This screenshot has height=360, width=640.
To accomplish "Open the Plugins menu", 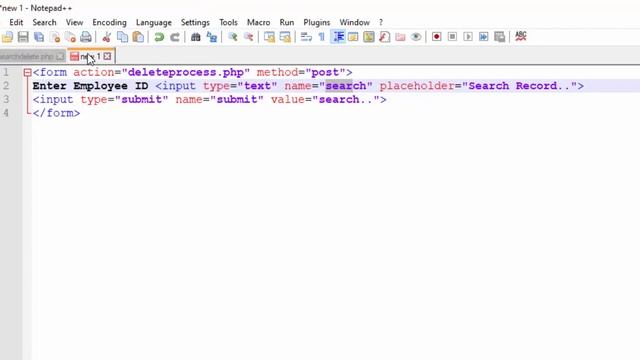I will [x=317, y=22].
